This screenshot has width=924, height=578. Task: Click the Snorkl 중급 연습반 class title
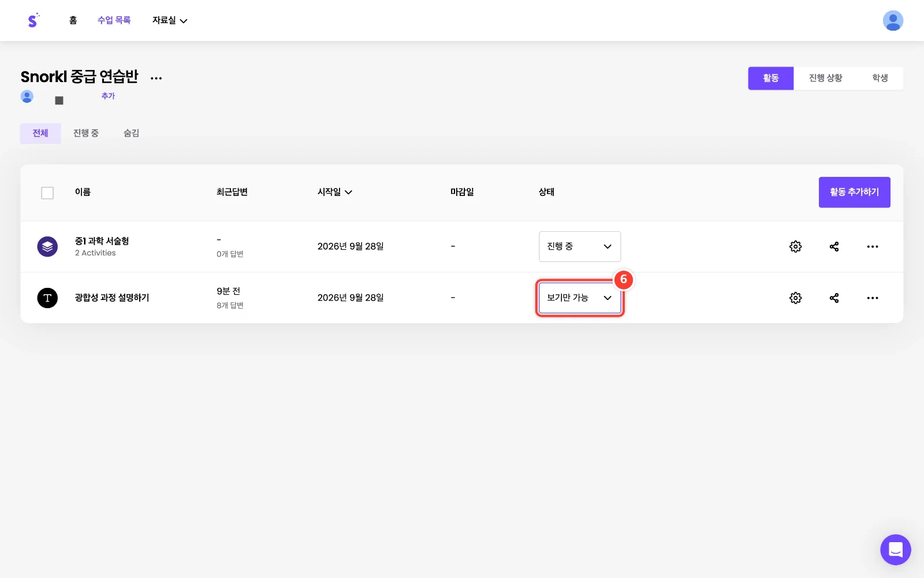80,77
